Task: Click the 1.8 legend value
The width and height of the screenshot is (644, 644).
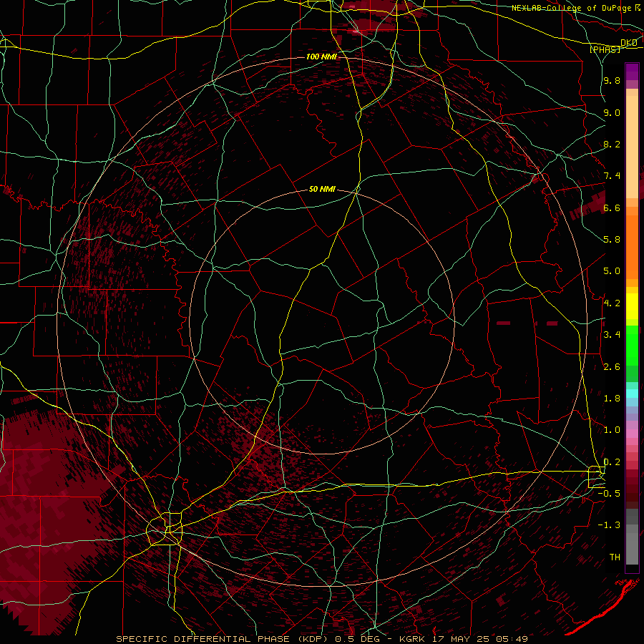Action: tap(612, 399)
